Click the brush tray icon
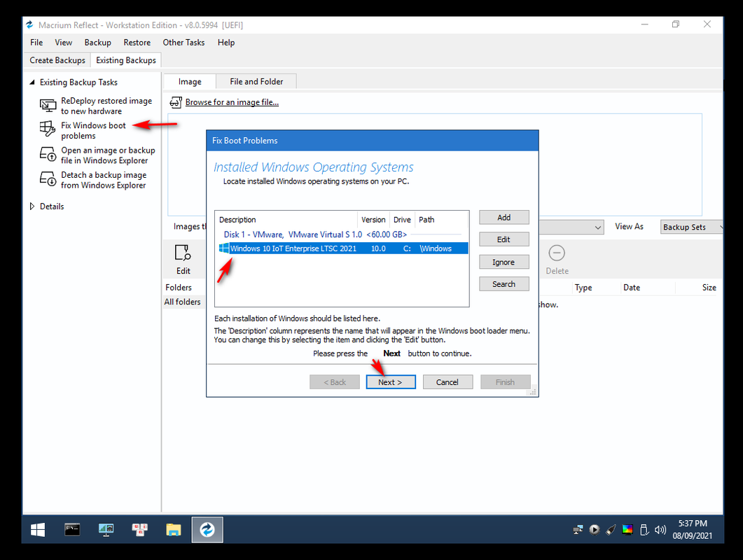743x560 pixels. [x=611, y=530]
